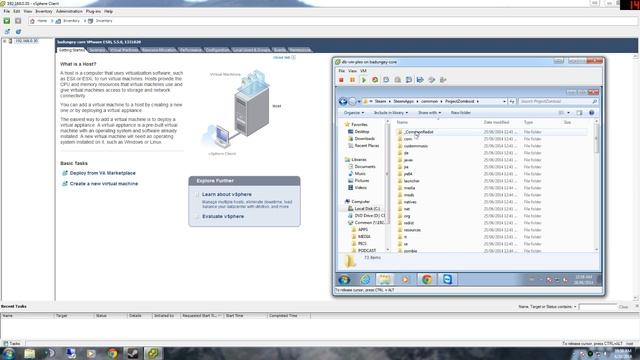Click the Chrome icon on host taskbar
The height and width of the screenshot is (360, 640).
pyautogui.click(x=112, y=353)
